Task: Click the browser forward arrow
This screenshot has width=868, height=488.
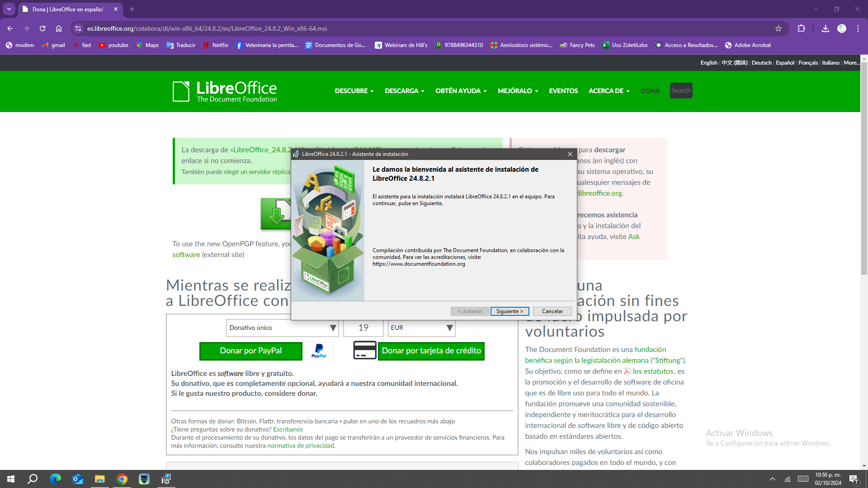Action: [x=26, y=28]
